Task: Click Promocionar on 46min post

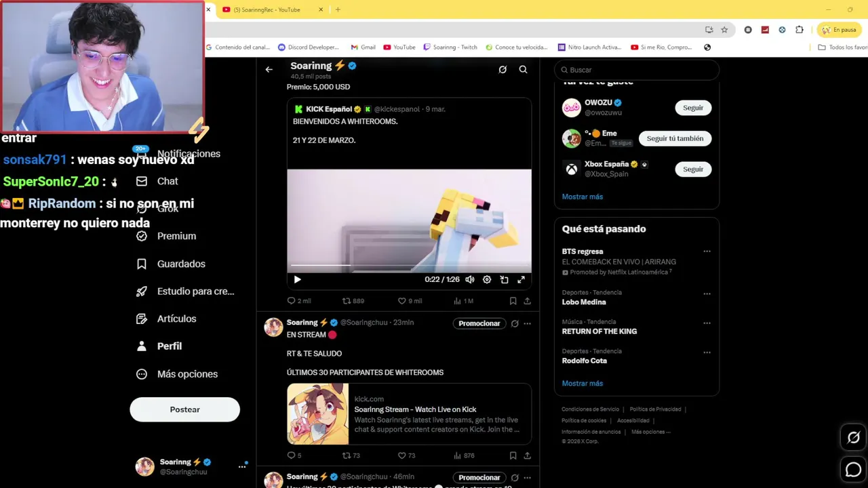Action: point(479,477)
